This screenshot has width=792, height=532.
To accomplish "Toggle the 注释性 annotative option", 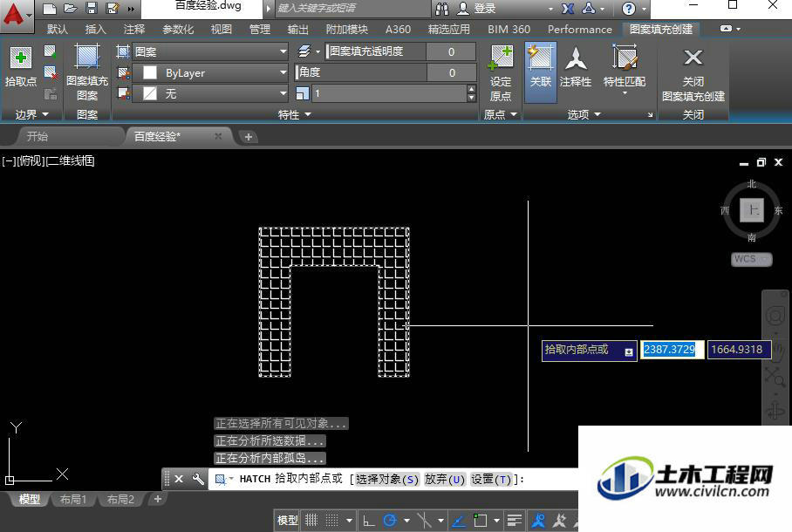I will pyautogui.click(x=576, y=68).
